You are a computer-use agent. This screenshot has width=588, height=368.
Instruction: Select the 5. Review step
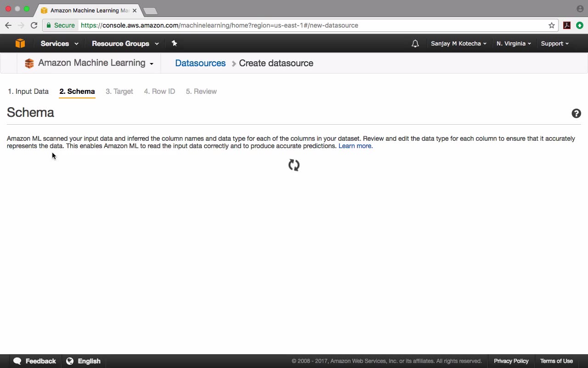(201, 92)
